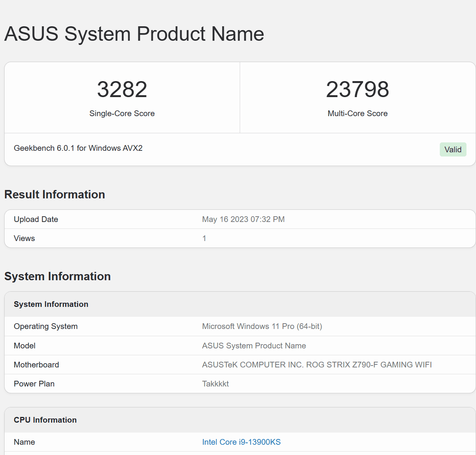
Task: Click the Operating System label
Action: tap(46, 326)
